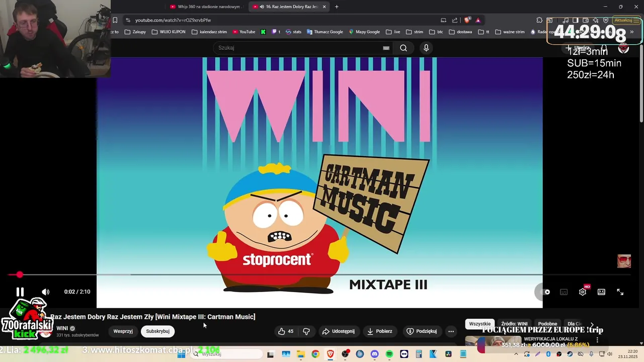The image size is (644, 362).
Task: Like the video with thumbs up
Action: 286,331
